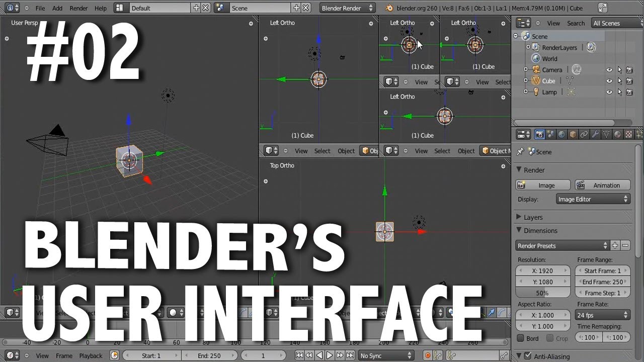The height and width of the screenshot is (362, 644).
Task: Open the Texture properties tab
Action: coord(628,134)
